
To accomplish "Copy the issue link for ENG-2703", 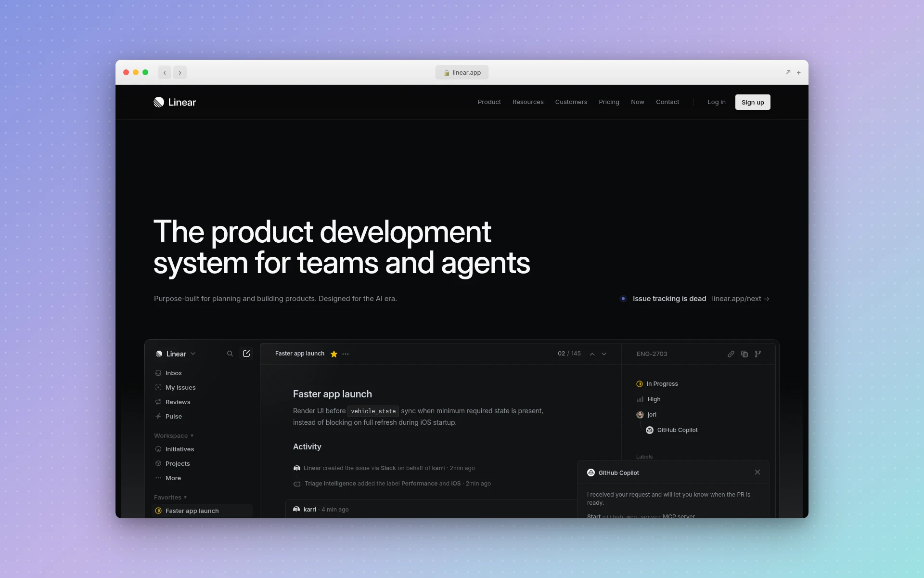I will (x=731, y=354).
